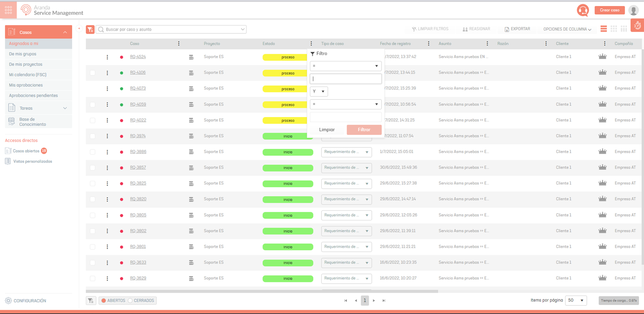Open the user profile avatar
The image size is (644, 314).
pos(633,10)
